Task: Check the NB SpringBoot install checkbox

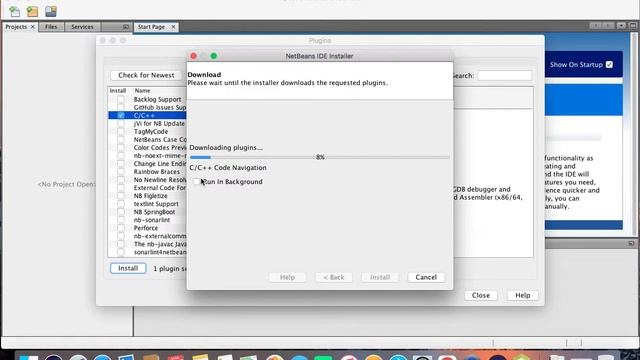Action: pos(121,212)
